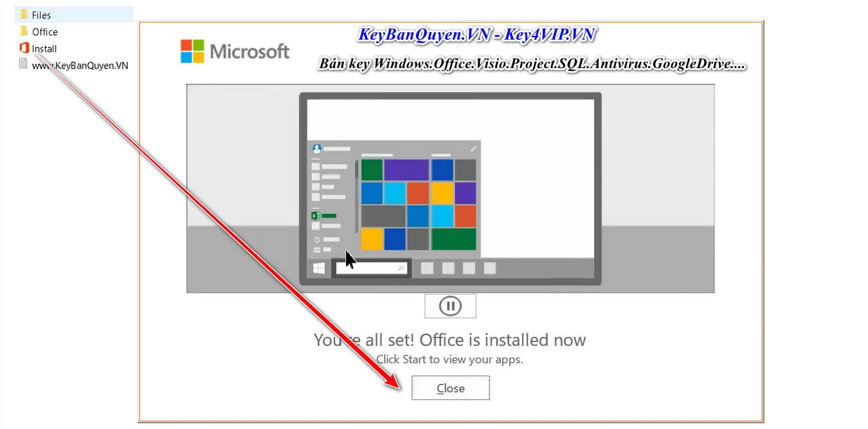Click the magnifier icon in illustrated search box

tap(401, 268)
